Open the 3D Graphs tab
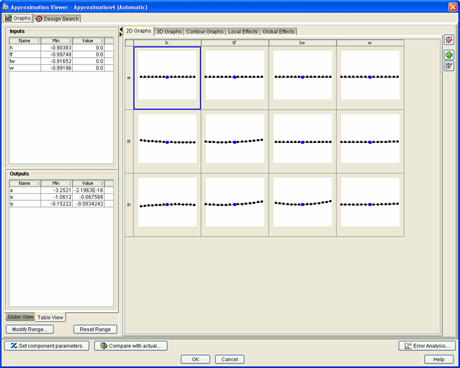The height and width of the screenshot is (368, 460). coord(169,32)
